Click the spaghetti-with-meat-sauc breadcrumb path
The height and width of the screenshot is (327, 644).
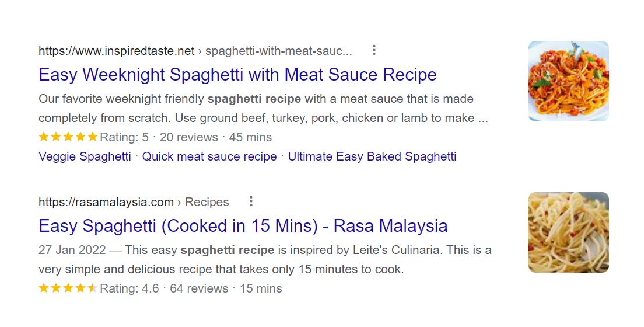(279, 51)
